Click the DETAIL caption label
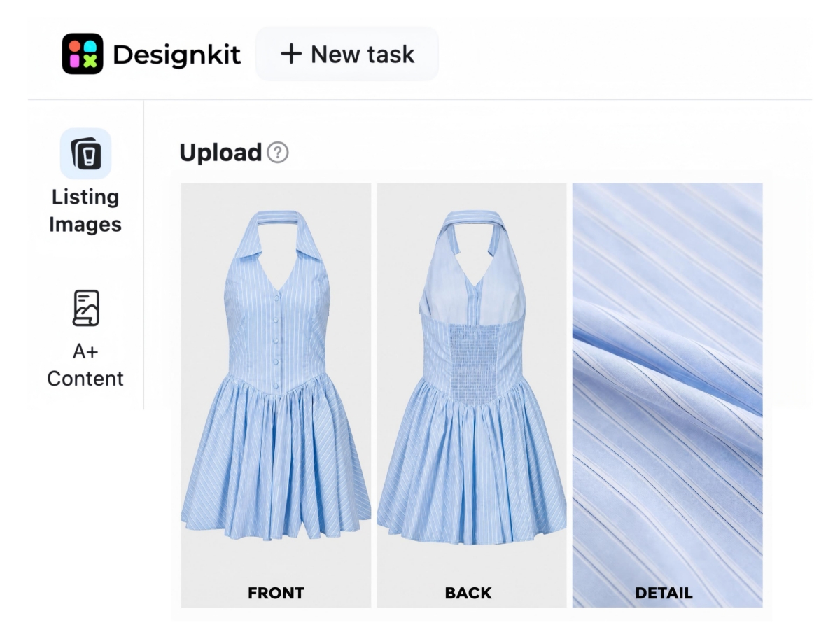Viewport: 840px width, 630px height. [x=664, y=594]
